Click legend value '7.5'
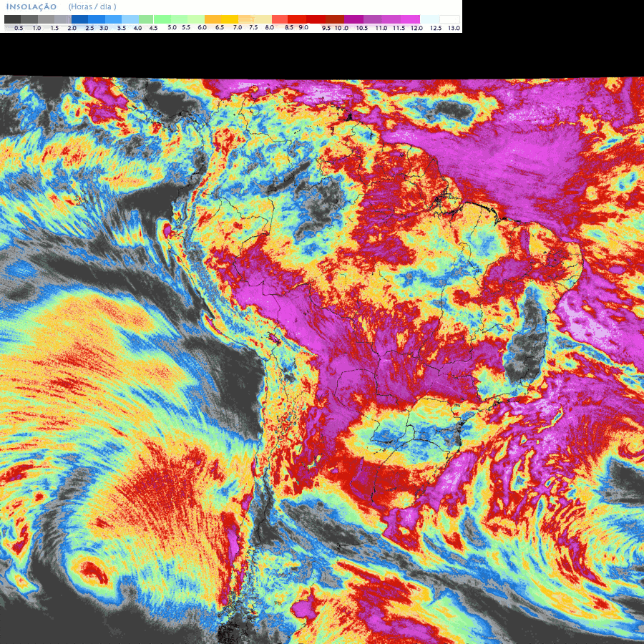 [253, 27]
